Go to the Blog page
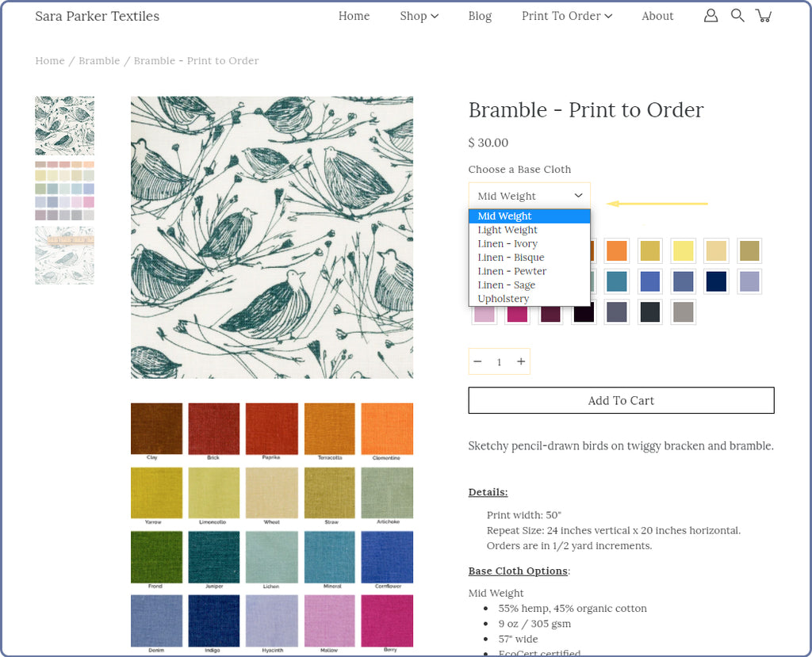812x657 pixels. point(480,16)
